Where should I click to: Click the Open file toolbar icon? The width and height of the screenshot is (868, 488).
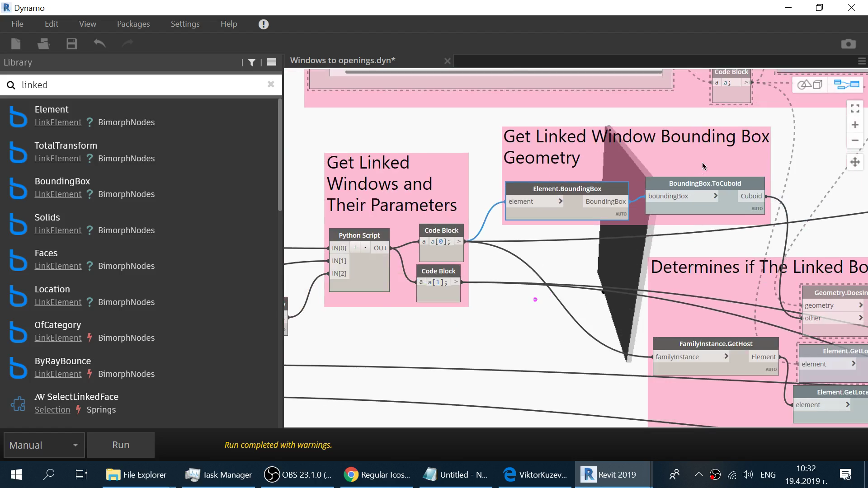click(x=43, y=44)
